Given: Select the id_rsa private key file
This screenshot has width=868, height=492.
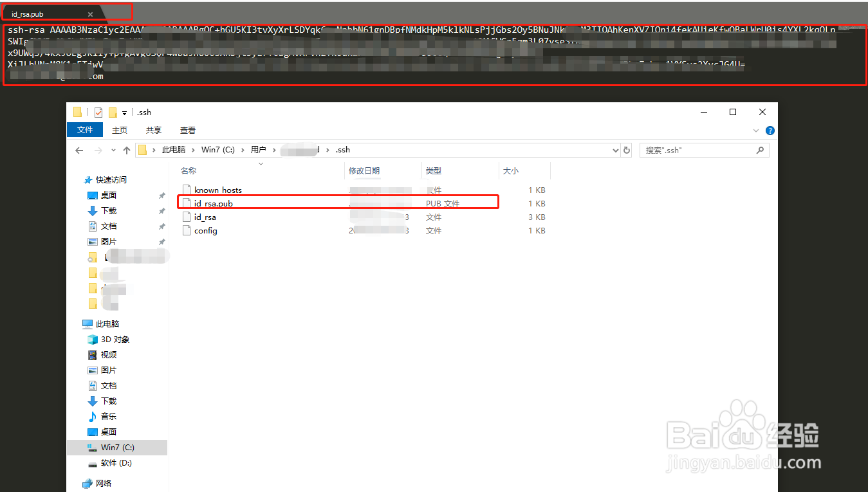Looking at the screenshot, I should point(205,217).
